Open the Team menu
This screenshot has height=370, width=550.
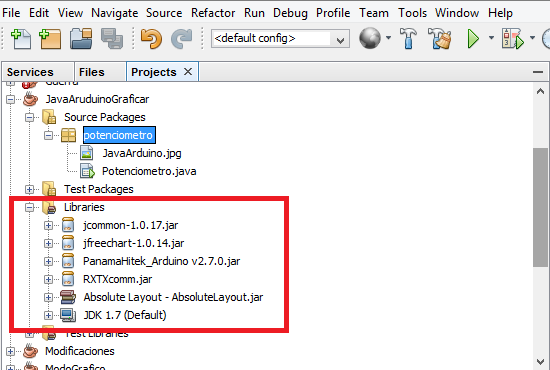coord(374,13)
